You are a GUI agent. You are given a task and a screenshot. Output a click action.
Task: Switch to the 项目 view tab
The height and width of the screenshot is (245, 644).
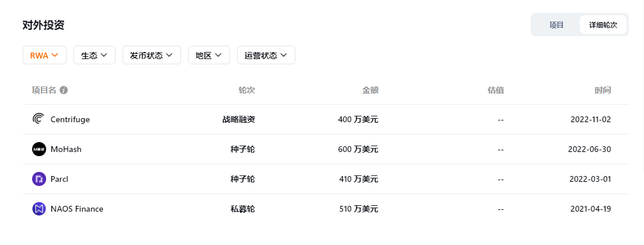click(x=556, y=25)
